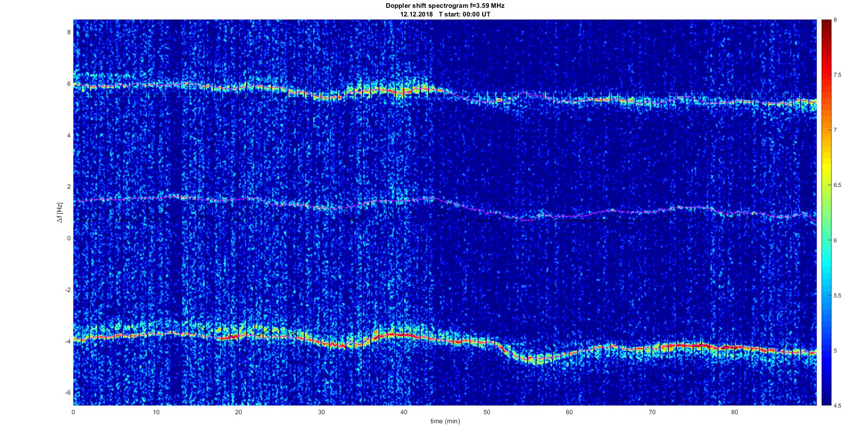Click the y-axis tick label '-2'
The height and width of the screenshot is (435, 868).
click(x=68, y=290)
